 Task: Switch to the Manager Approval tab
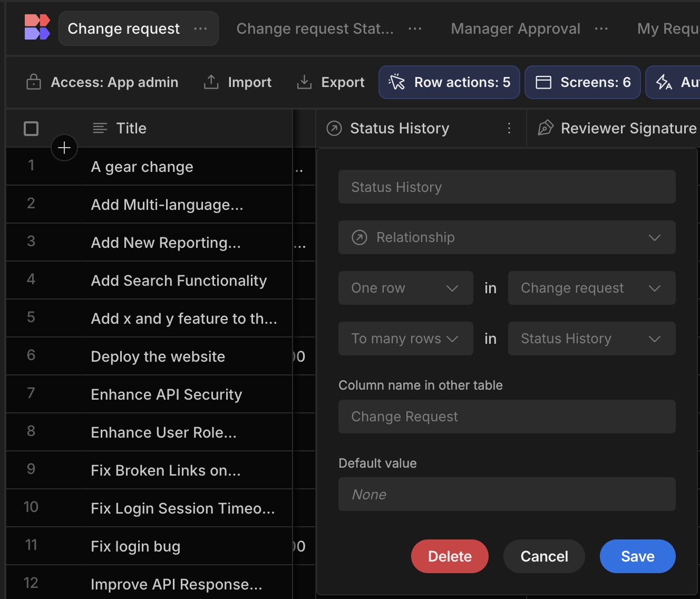pos(516,28)
